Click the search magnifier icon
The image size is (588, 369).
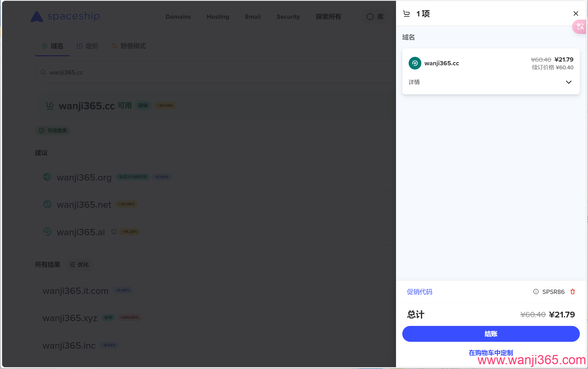pyautogui.click(x=43, y=72)
